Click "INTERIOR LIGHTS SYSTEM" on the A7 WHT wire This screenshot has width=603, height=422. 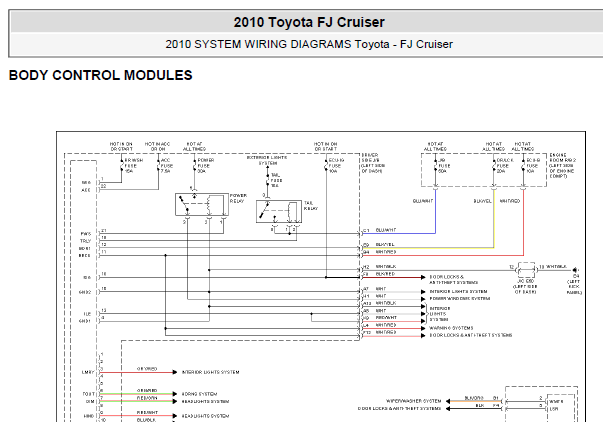(x=458, y=292)
